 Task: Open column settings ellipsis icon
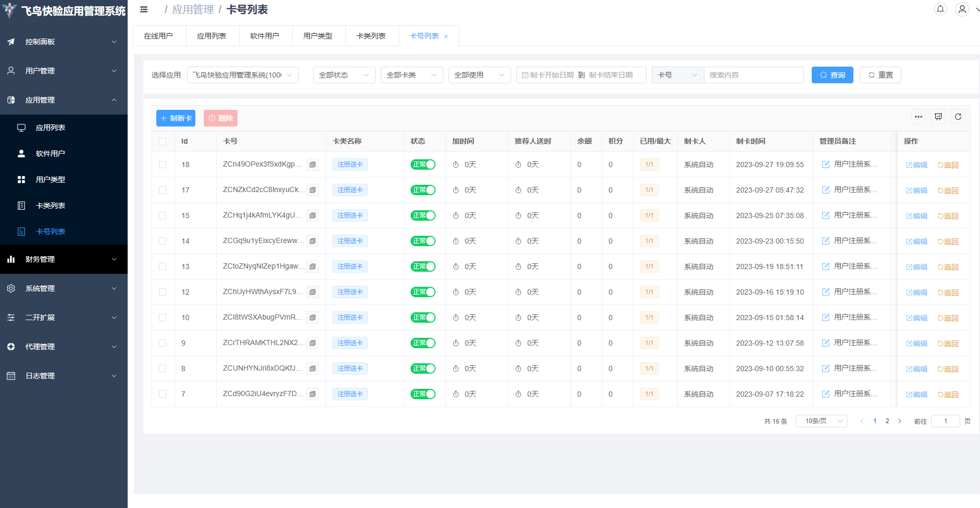[919, 117]
